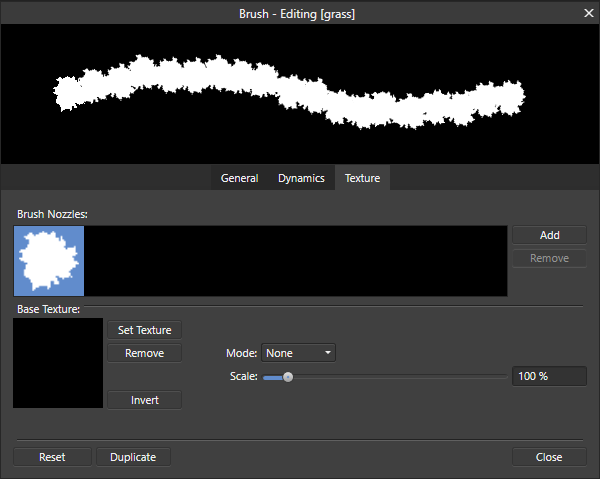Click the Scale slider handle
The width and height of the screenshot is (600, 479).
coord(288,377)
